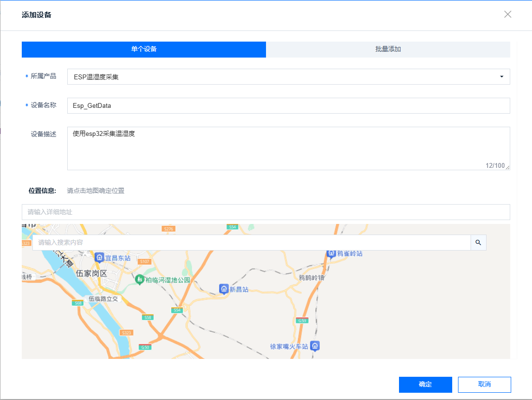Click the 请输入详细地址 address input

coord(266,212)
